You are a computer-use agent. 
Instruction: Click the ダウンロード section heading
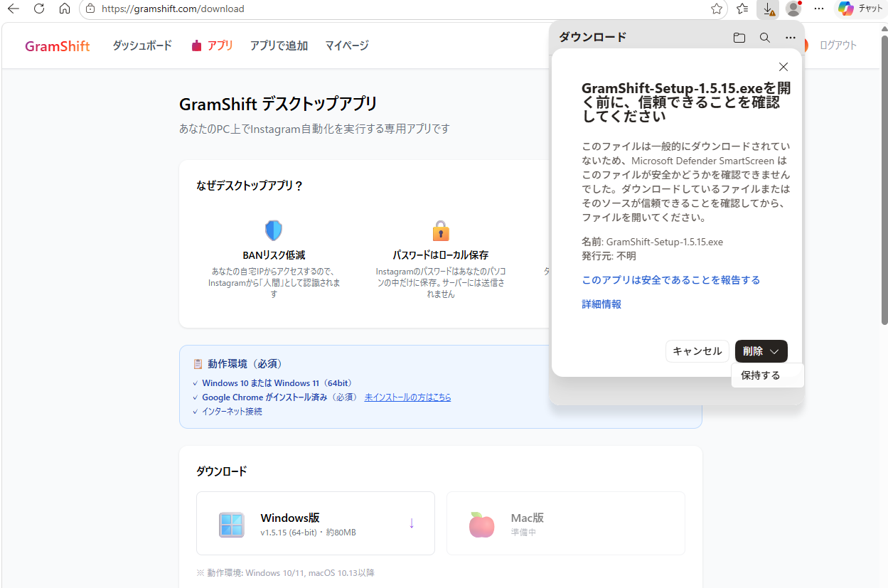click(x=222, y=471)
